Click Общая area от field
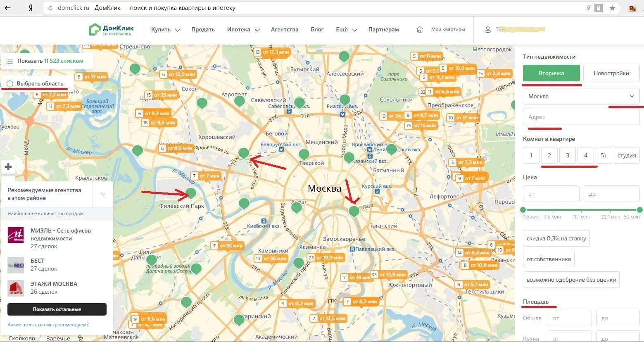644x342 pixels. (x=570, y=318)
